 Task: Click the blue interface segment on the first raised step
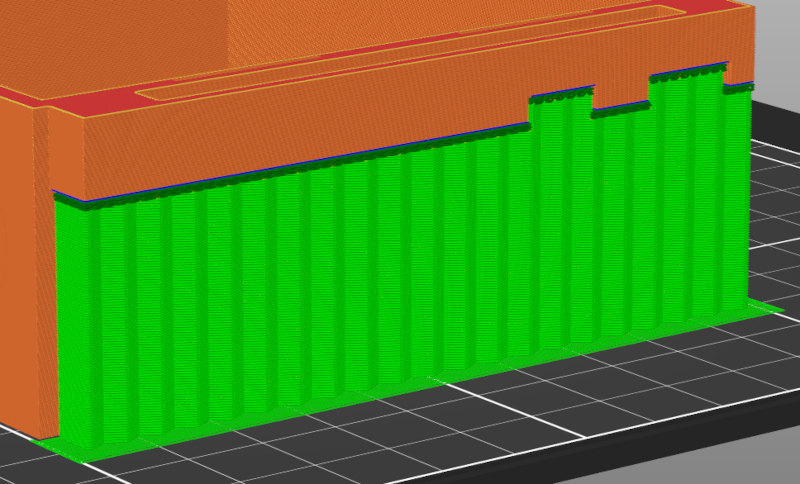pyautogui.click(x=563, y=90)
